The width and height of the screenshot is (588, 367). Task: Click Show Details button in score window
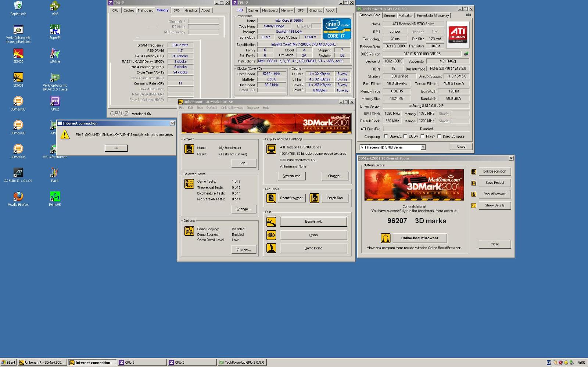[495, 205]
